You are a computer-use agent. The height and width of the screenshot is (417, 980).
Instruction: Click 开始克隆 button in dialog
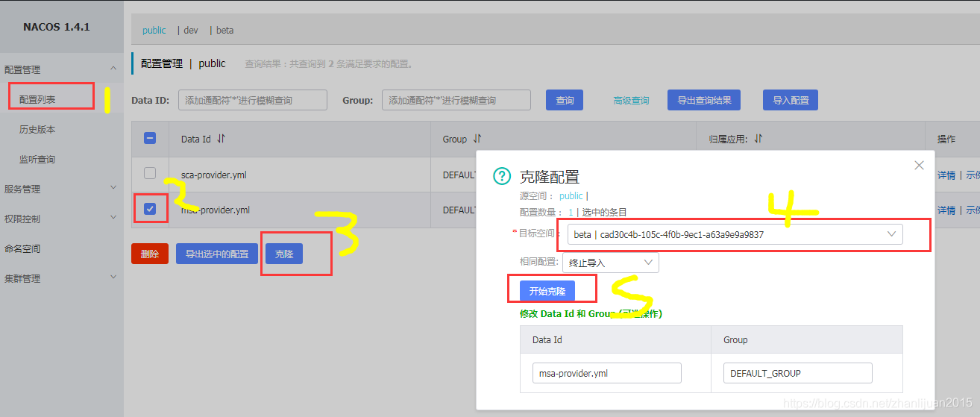(547, 291)
